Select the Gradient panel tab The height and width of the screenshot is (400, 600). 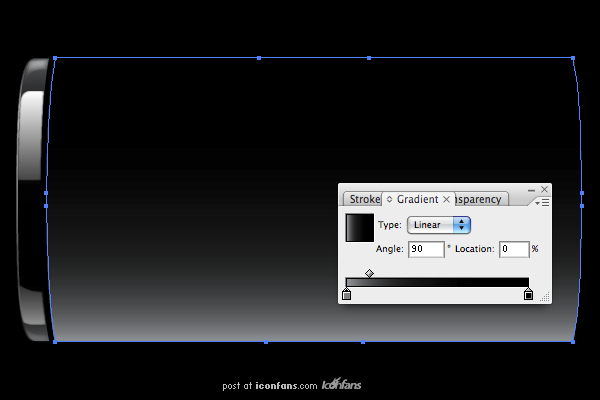tap(417, 199)
